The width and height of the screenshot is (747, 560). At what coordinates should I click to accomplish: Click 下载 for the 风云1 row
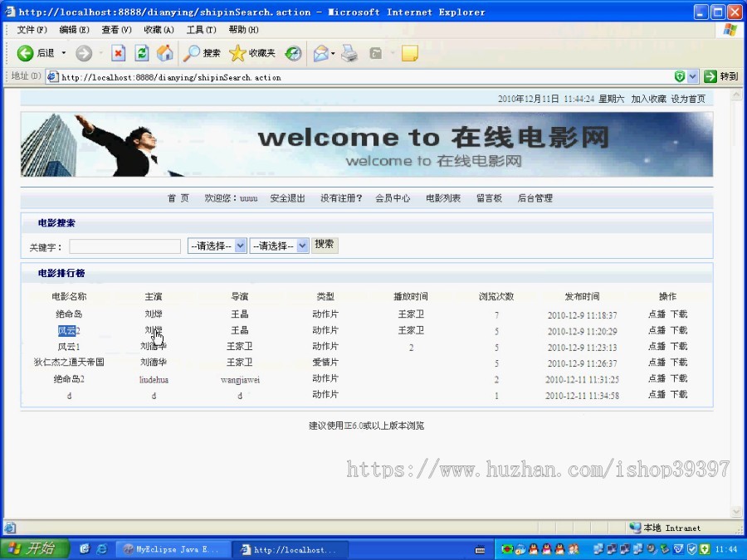[679, 346]
